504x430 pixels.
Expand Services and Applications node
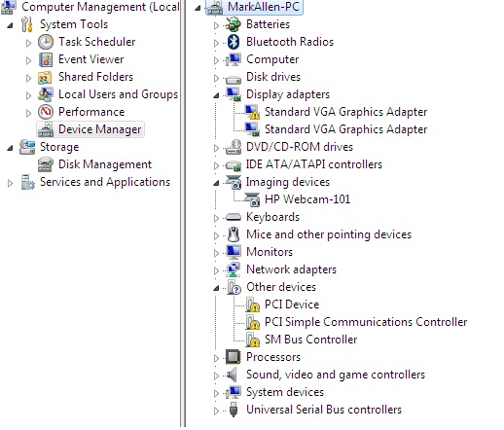tap(10, 183)
